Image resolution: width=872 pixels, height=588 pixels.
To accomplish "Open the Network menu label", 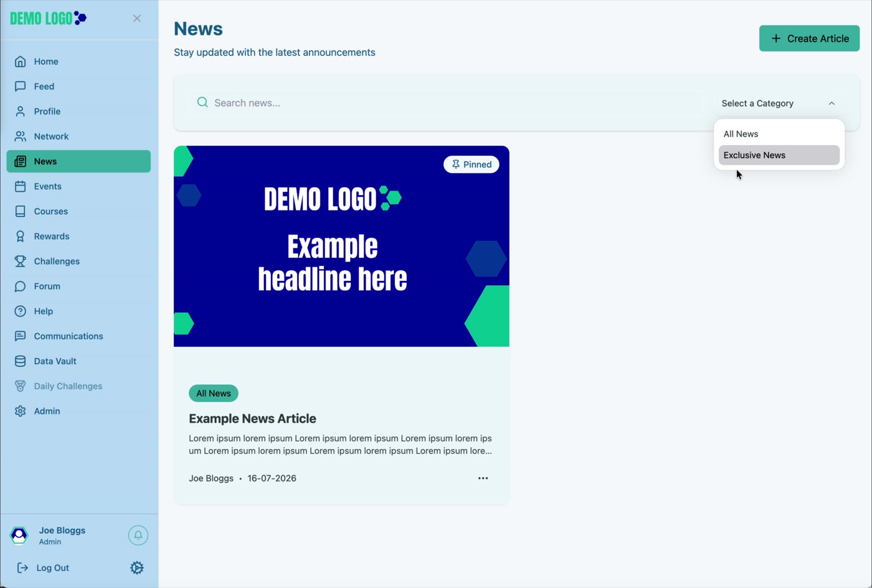I will tap(52, 136).
